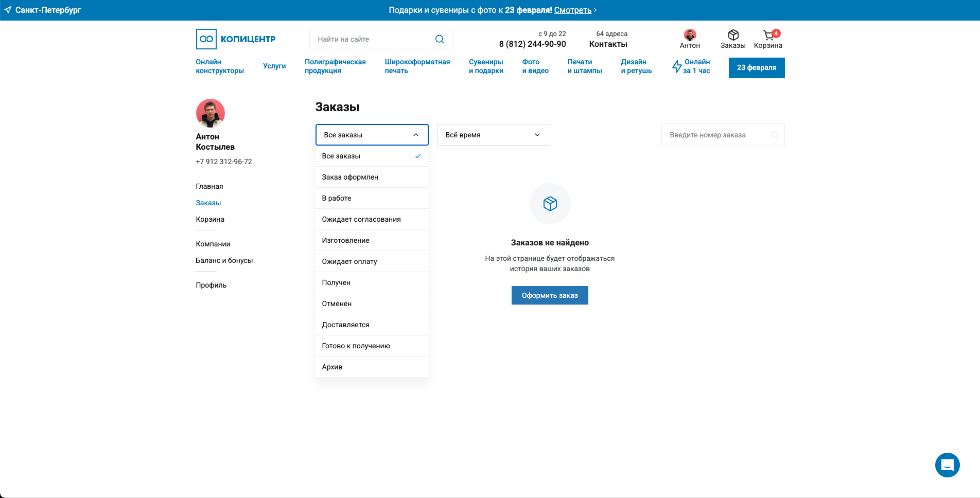Open the Заказы box icon in header
Viewport: 980px width, 498px height.
pos(733,35)
